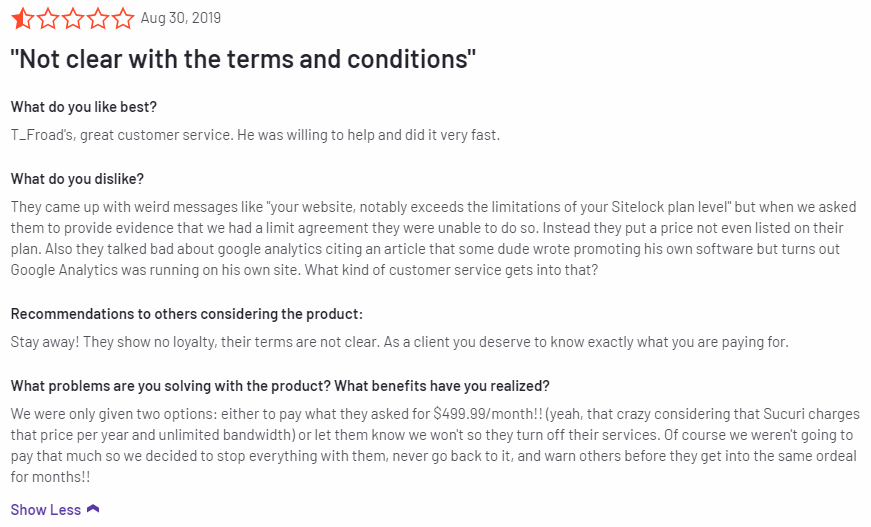The width and height of the screenshot is (871, 527).
Task: Click the "Recommendations to others" heading
Action: click(187, 314)
